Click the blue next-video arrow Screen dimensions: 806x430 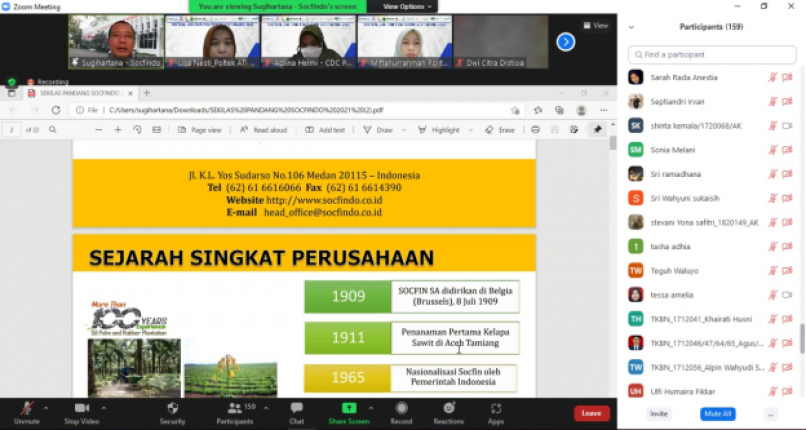(x=565, y=42)
